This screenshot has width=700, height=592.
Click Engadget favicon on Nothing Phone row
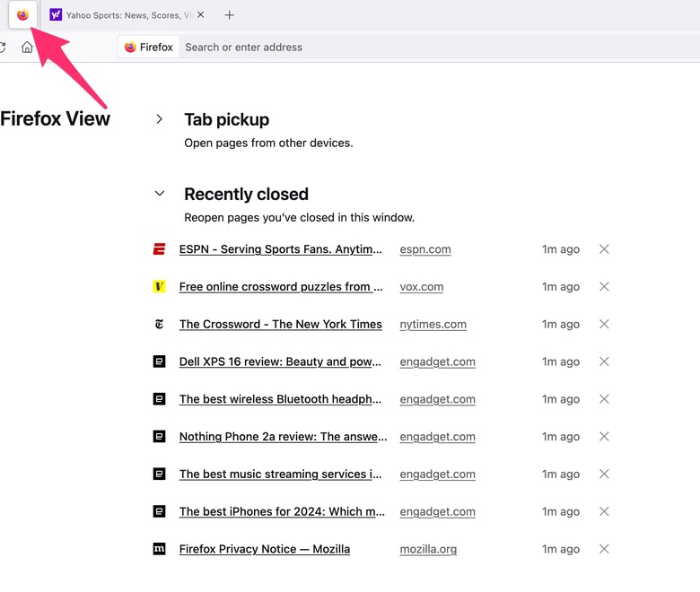[x=160, y=436]
